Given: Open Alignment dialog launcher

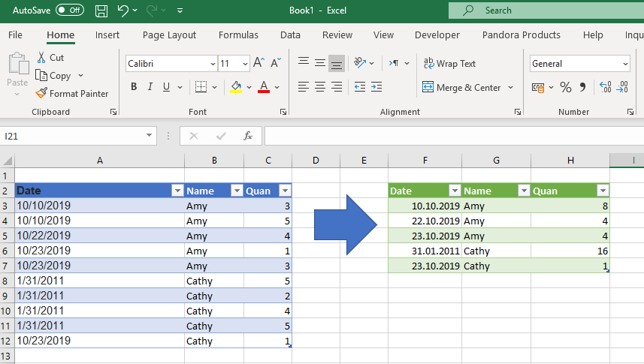Looking at the screenshot, I should click(x=518, y=112).
